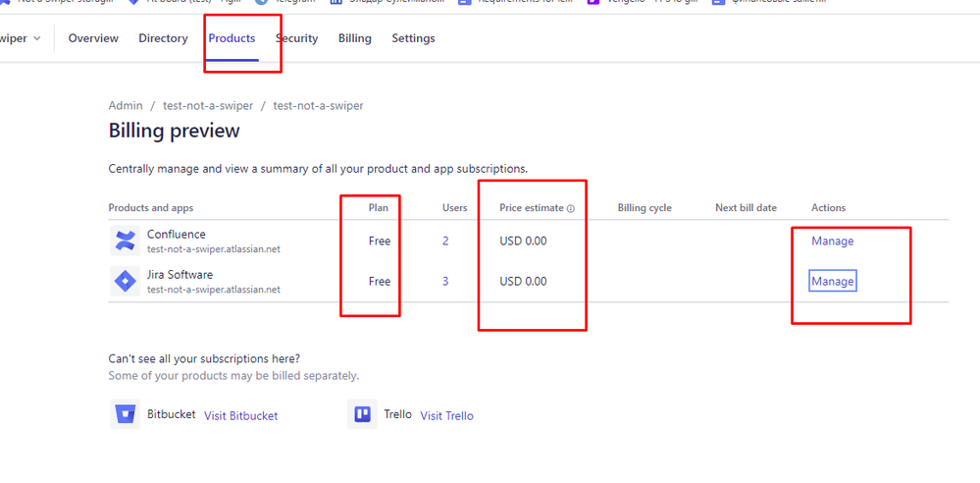Click the last test-not-a-swiper breadcrumb
Image resolution: width=980 pixels, height=483 pixels.
[318, 106]
